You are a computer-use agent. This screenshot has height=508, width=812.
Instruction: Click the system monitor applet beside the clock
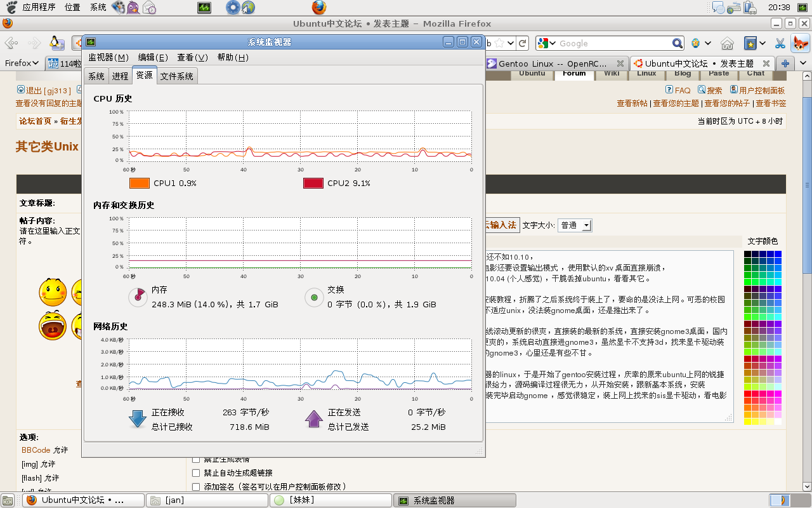[x=802, y=8]
